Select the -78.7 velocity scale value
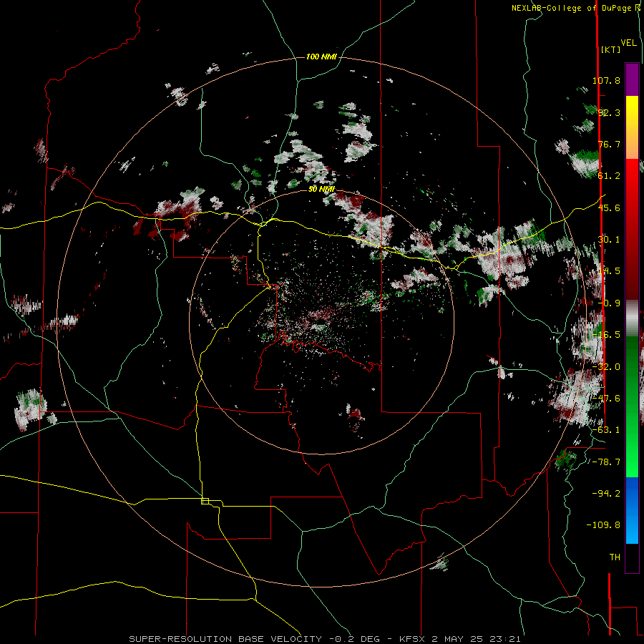644x644 pixels. coord(606,462)
